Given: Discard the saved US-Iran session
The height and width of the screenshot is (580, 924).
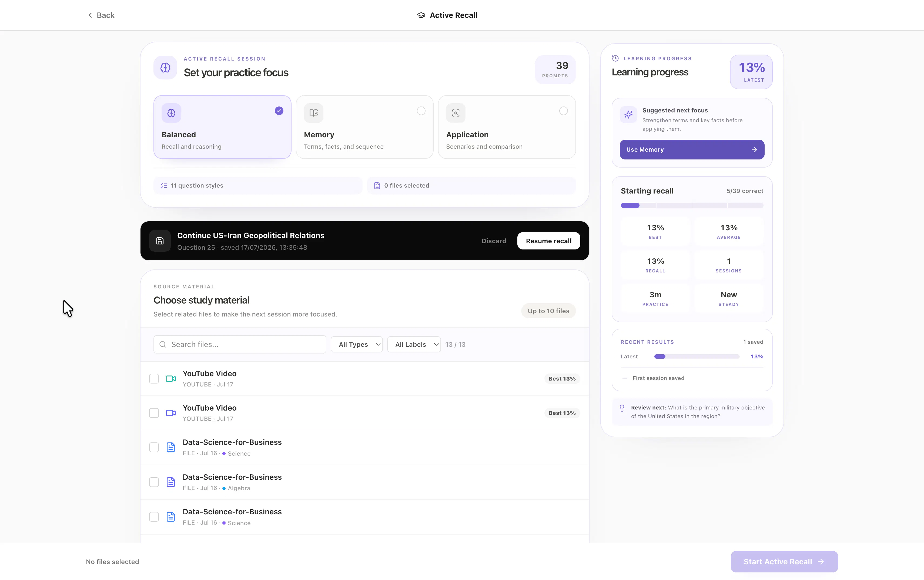Looking at the screenshot, I should [x=494, y=241].
